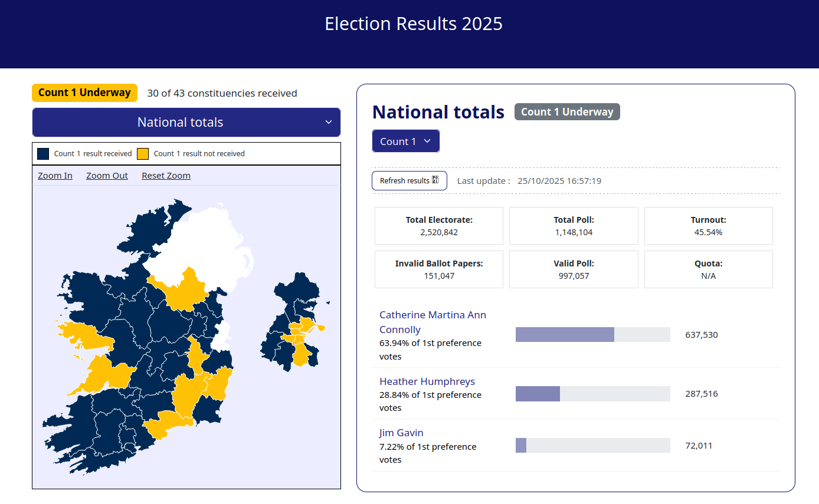This screenshot has width=819, height=504.
Task: Click the Turnout statistic card
Action: point(708,226)
